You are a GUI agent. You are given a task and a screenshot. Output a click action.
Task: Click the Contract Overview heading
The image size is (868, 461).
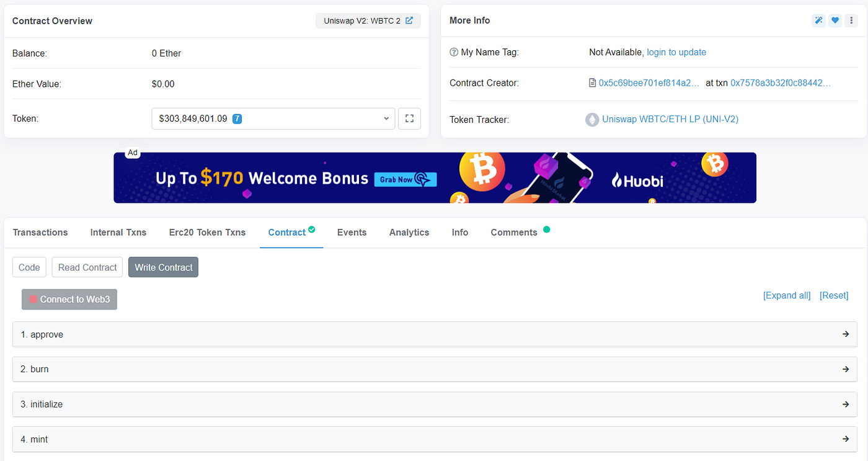point(52,20)
